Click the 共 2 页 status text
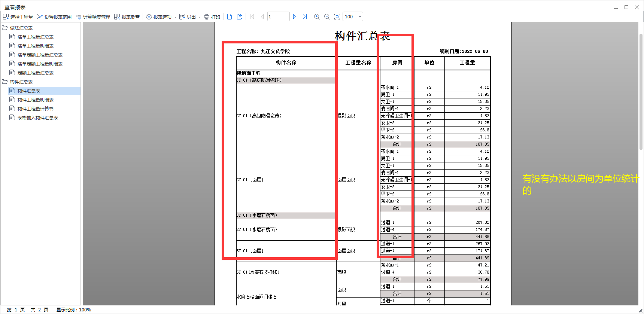Viewport: 644px width, 314px height. [x=39, y=310]
